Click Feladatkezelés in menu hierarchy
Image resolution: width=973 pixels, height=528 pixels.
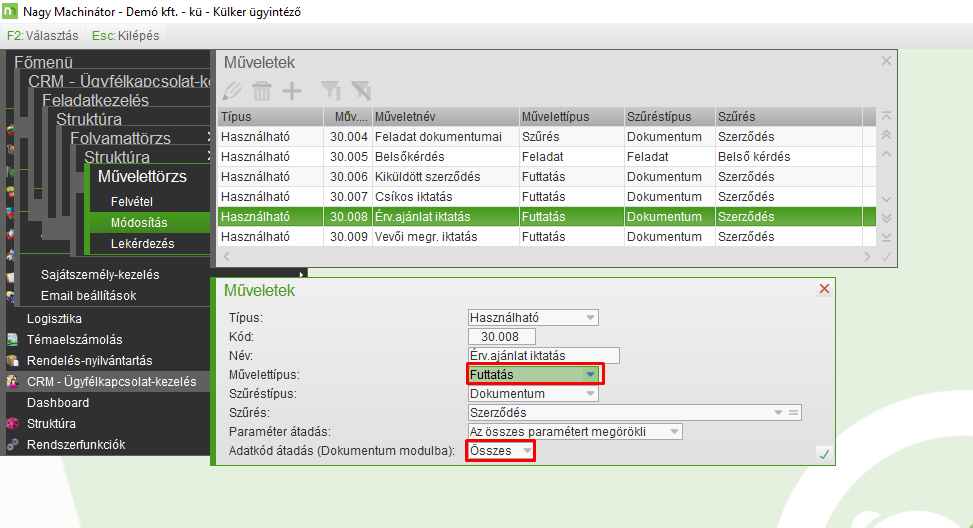tap(96, 101)
